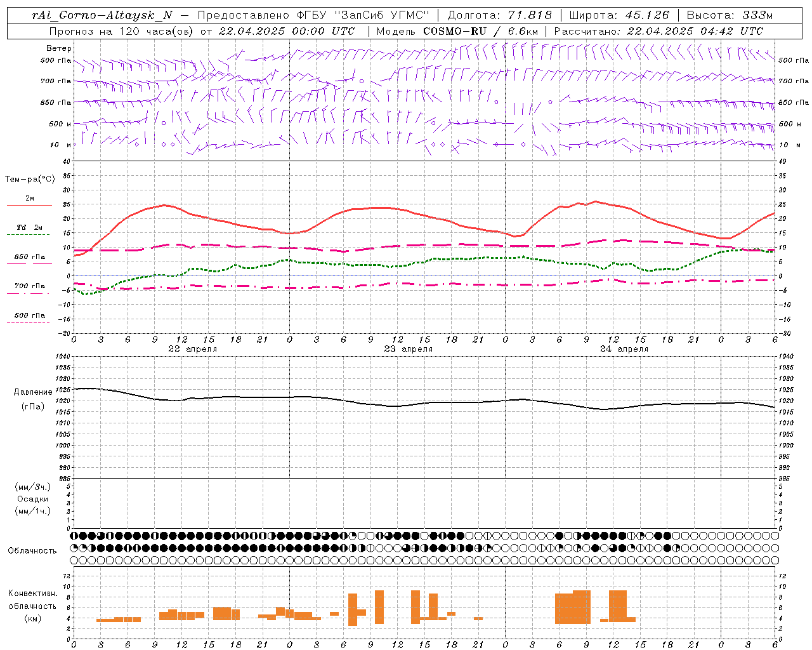812x650 pixels.
Task: Select the Тем-ра(°C) axis label
Action: tap(30, 179)
